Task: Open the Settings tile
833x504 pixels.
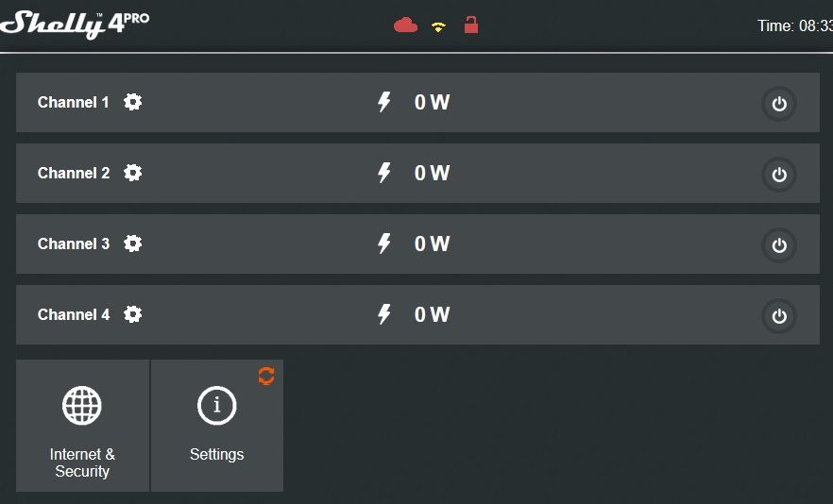Action: (x=217, y=426)
